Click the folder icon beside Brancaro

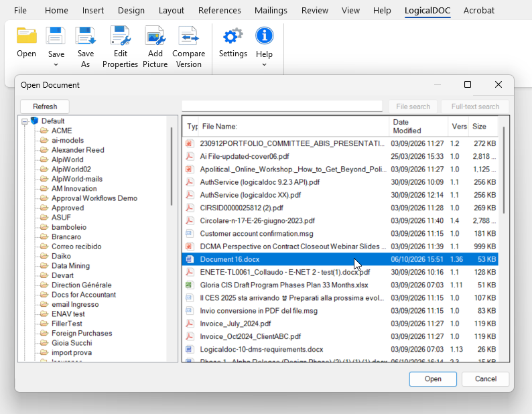pyautogui.click(x=44, y=236)
